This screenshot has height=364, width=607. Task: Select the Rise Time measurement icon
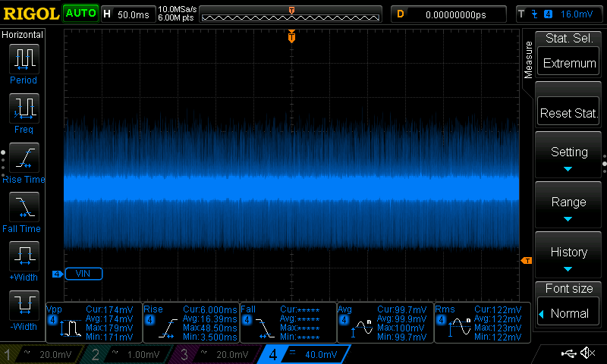coord(24,158)
